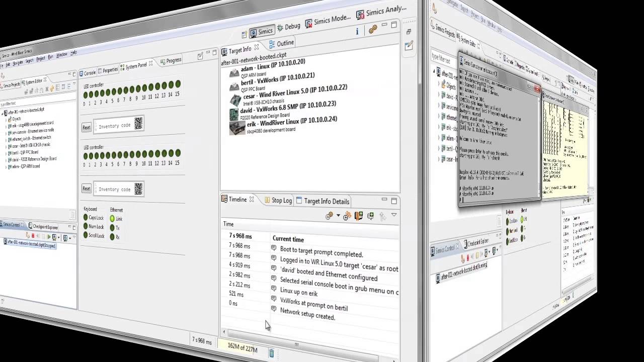Click the notes icon on the right trim bar
Viewport: 644px width, 362px height.
(409, 46)
